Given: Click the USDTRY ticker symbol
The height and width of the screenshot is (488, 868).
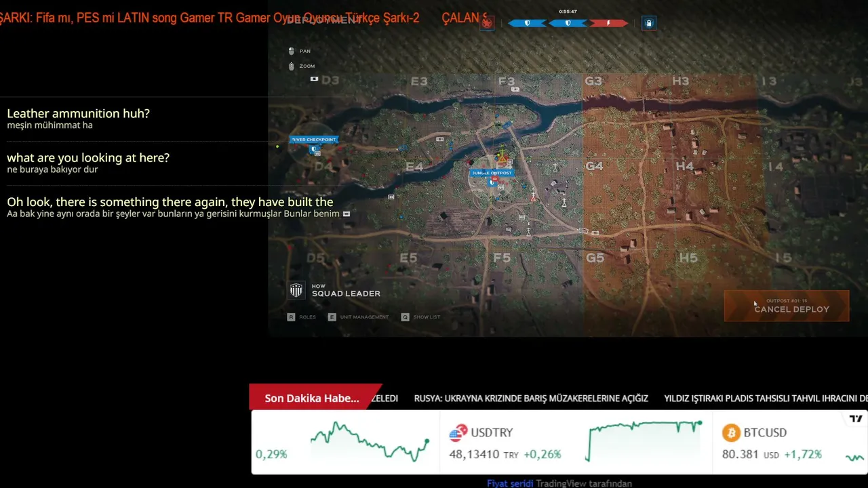Looking at the screenshot, I should 492,432.
